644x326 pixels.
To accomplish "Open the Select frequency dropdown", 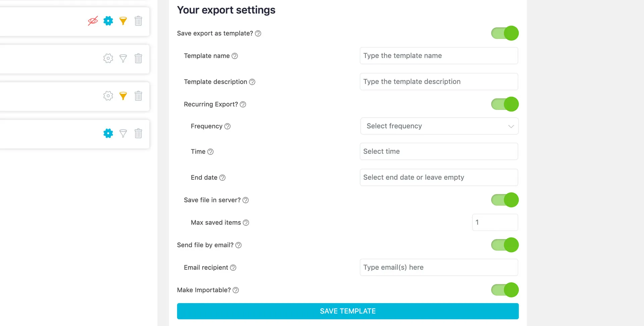I will tap(439, 126).
